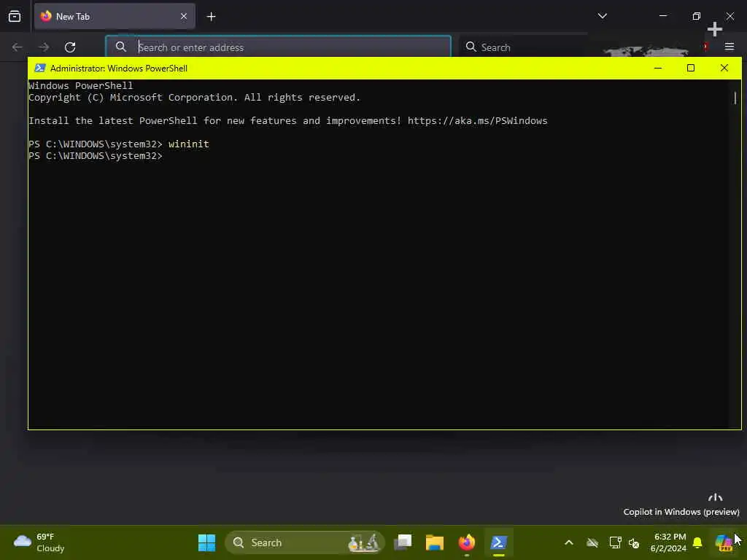Go back in Firefox

click(18, 47)
